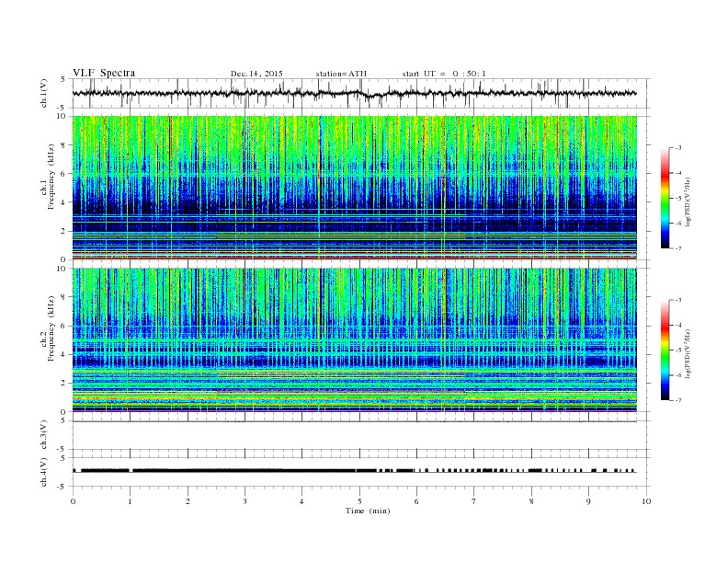Click the log(PSD) label beside ch.2 color bar
The height and width of the screenshot is (563, 728).
coord(688,353)
